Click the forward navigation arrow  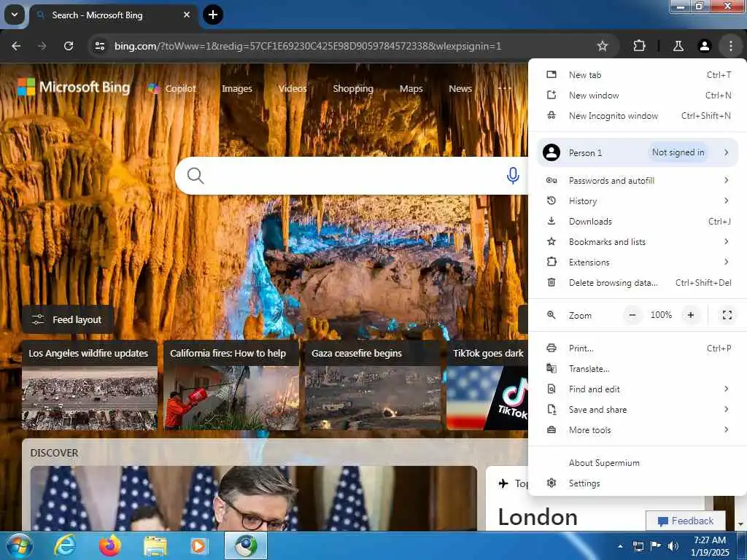click(42, 46)
